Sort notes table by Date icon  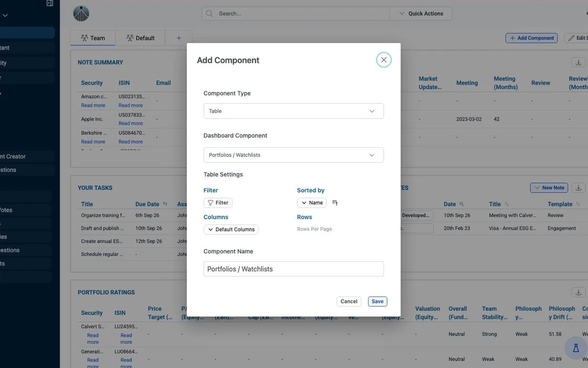461,205
